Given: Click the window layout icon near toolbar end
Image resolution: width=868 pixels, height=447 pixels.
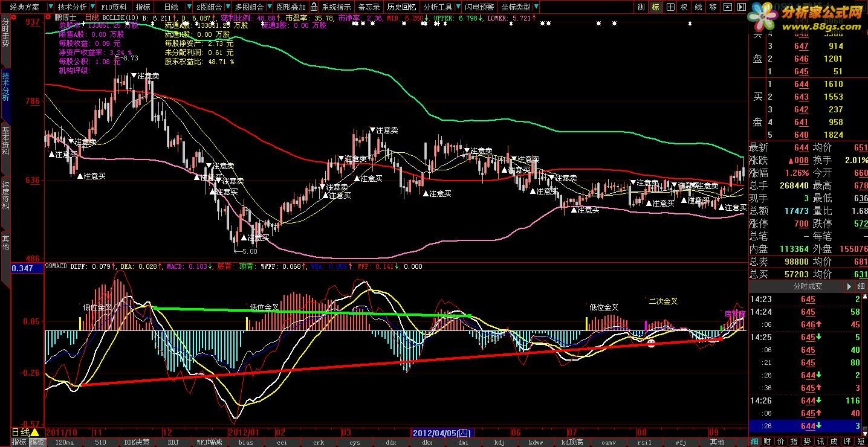Looking at the screenshot, I should [727, 7].
